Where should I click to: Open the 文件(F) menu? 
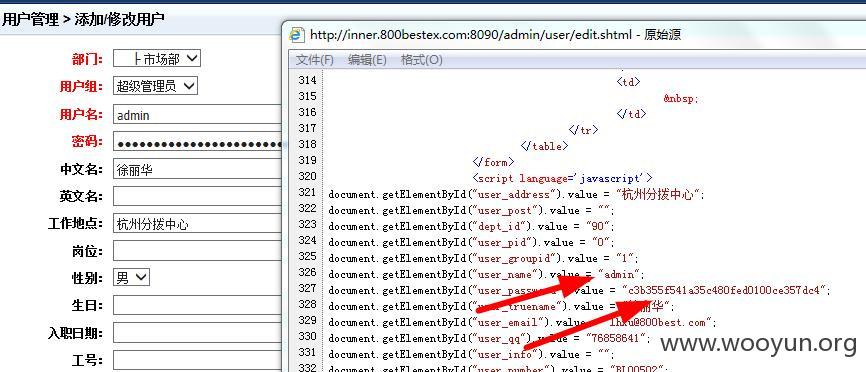click(x=315, y=60)
